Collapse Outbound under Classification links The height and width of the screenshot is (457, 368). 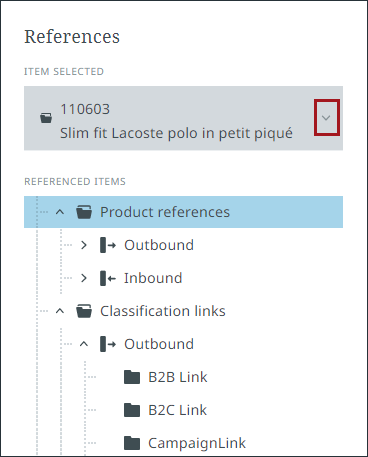pyautogui.click(x=84, y=344)
